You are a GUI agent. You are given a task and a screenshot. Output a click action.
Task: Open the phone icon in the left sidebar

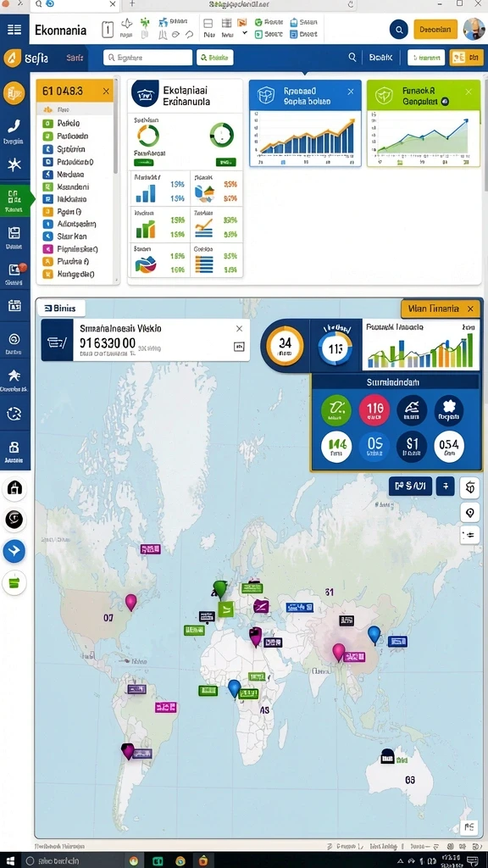14,125
